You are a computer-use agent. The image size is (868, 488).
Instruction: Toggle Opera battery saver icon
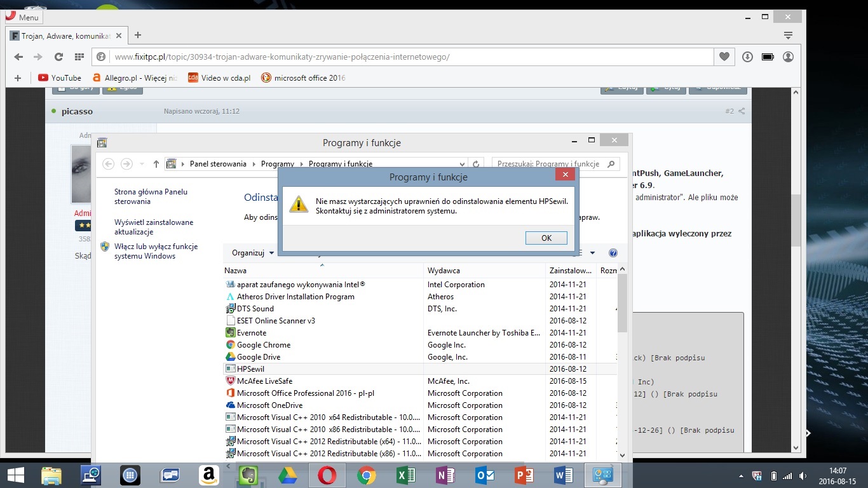point(768,57)
